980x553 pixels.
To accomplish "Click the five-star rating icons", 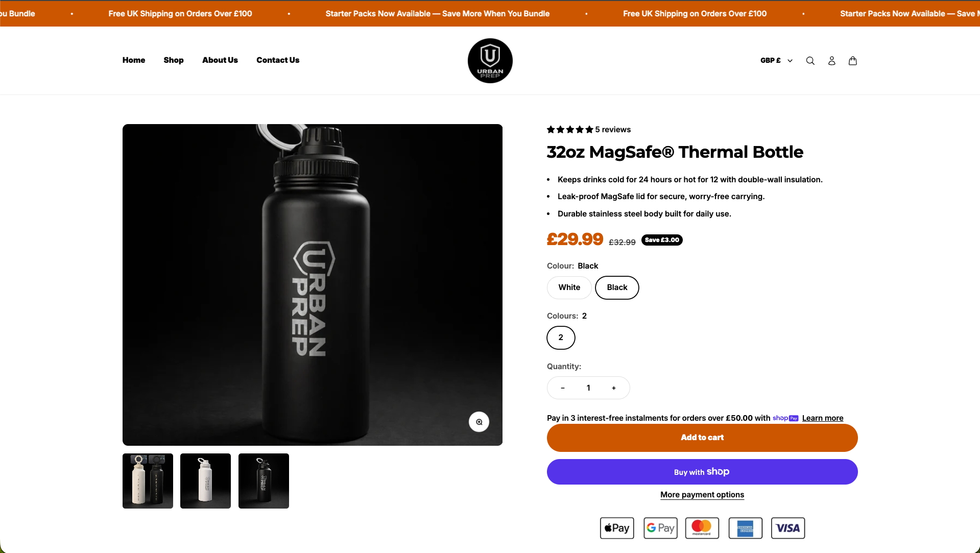I will (x=570, y=130).
